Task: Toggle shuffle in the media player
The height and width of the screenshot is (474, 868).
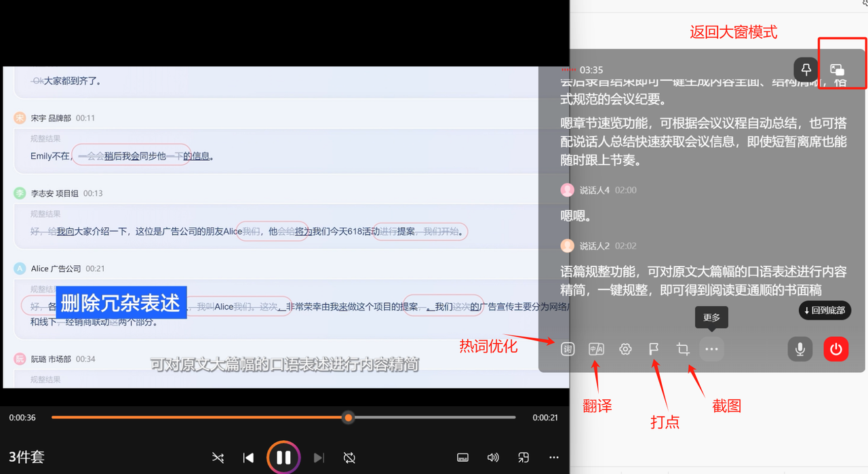Action: pos(218,458)
